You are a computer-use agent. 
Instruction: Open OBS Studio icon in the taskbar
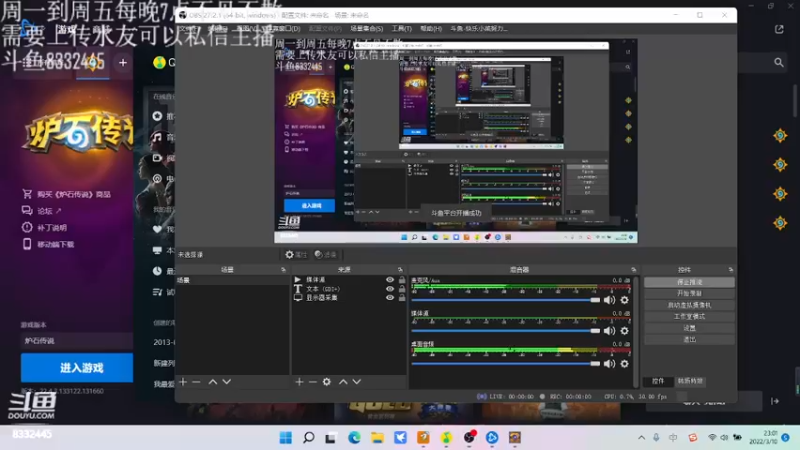pyautogui.click(x=469, y=437)
